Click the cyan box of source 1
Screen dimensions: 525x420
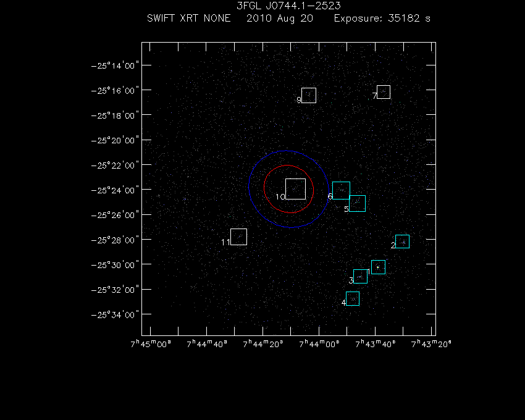[x=379, y=267]
